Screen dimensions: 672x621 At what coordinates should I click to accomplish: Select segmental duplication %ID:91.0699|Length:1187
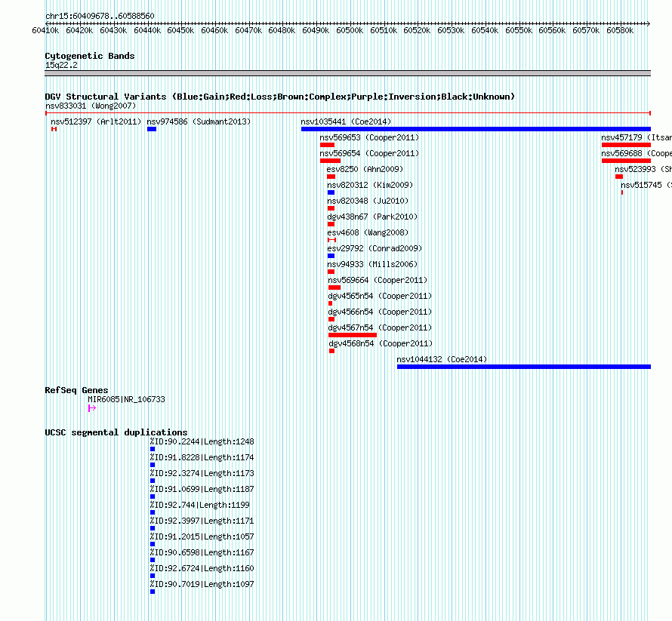click(202, 489)
